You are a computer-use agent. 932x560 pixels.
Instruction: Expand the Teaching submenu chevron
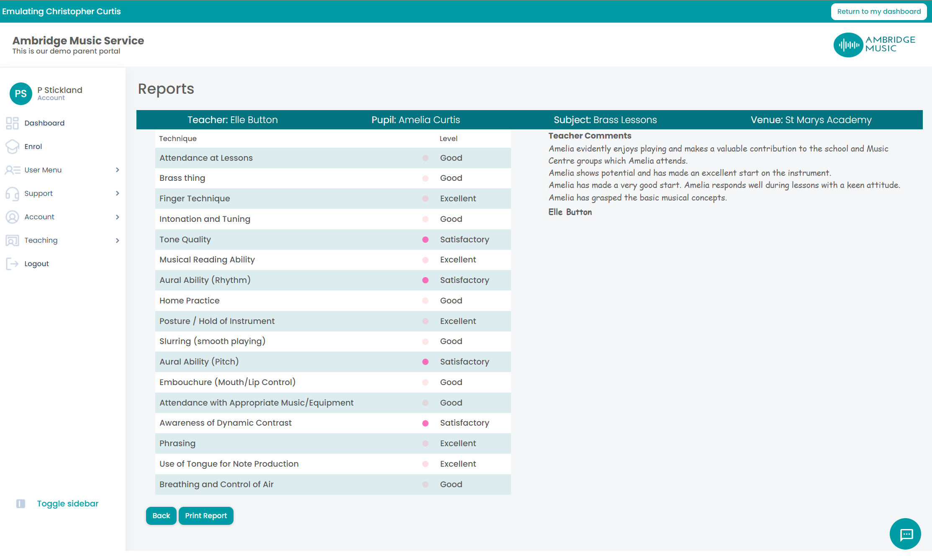118,240
